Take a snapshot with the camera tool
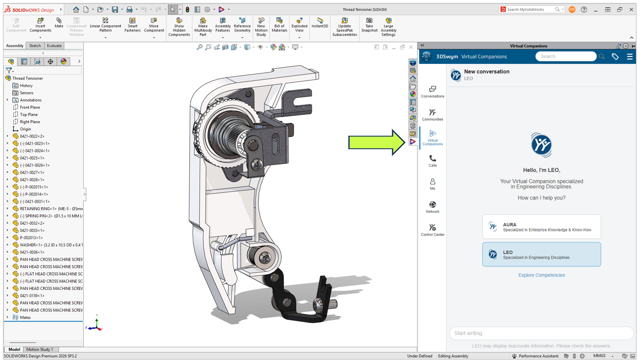The height and width of the screenshot is (364, 640). (x=369, y=26)
